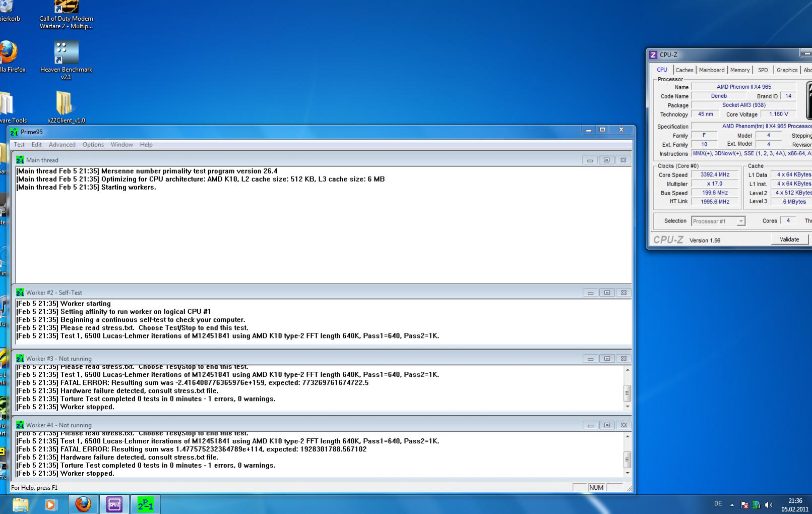The height and width of the screenshot is (514, 812).
Task: Open Call of Duty Modern Warfare 2 desktop shortcut
Action: pyautogui.click(x=66, y=15)
